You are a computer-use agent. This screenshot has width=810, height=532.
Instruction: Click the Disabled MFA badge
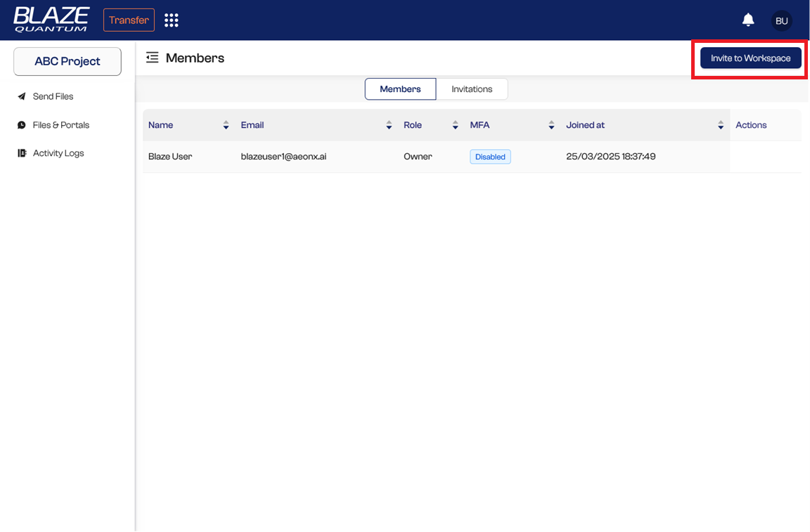(490, 157)
